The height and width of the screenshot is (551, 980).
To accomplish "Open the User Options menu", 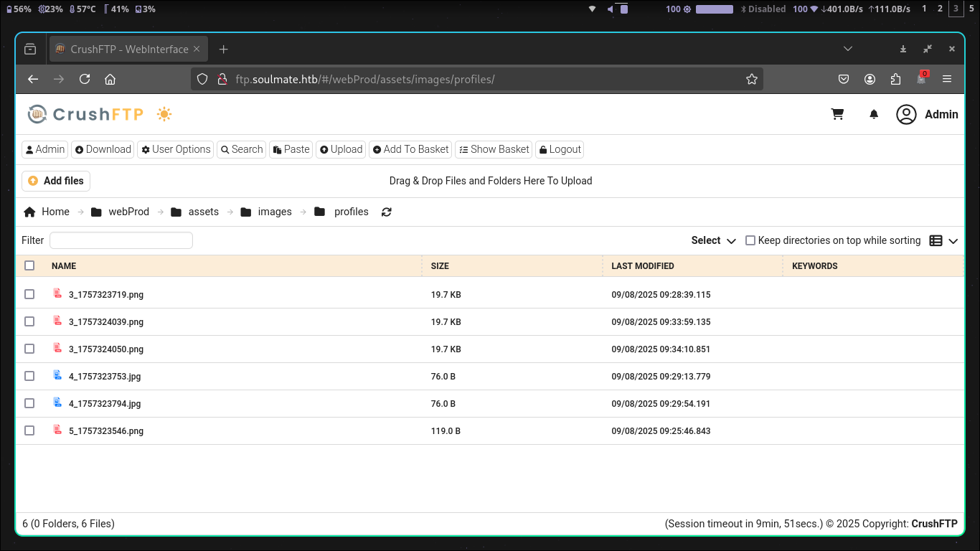I will pos(176,149).
